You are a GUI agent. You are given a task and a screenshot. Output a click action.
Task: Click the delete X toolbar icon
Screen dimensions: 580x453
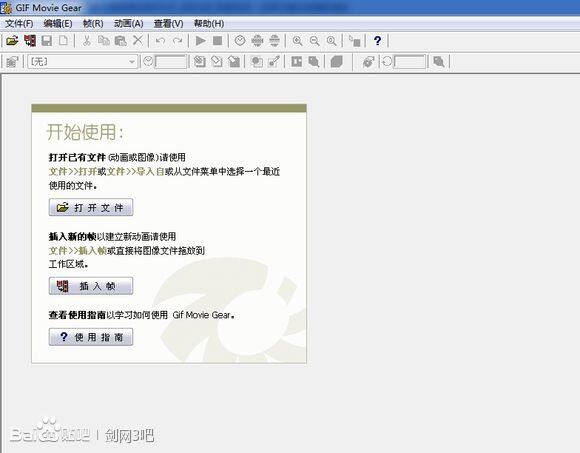pyautogui.click(x=138, y=40)
